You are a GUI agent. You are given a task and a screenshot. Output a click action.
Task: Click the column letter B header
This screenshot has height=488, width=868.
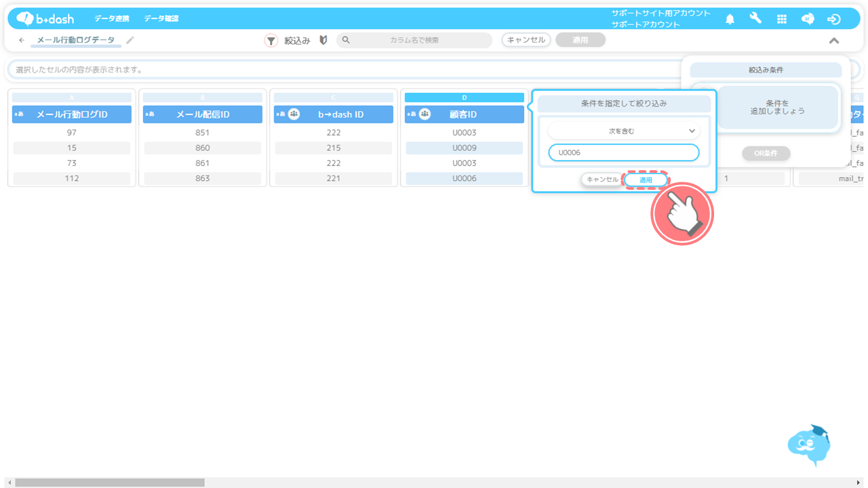pyautogui.click(x=203, y=98)
